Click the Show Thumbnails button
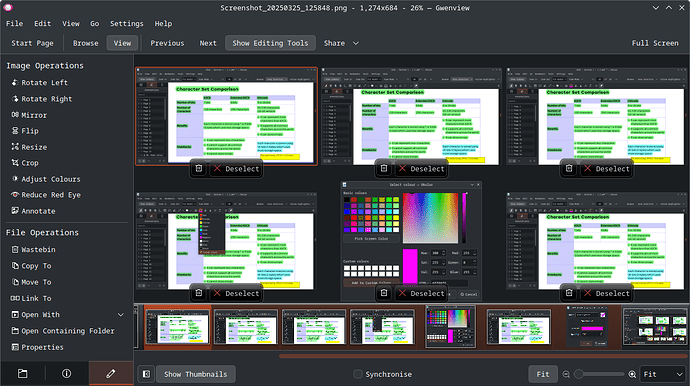690x386 pixels. click(x=196, y=374)
